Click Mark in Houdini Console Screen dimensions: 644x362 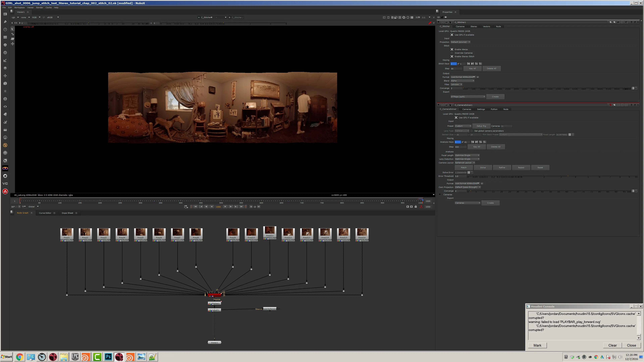(537, 345)
